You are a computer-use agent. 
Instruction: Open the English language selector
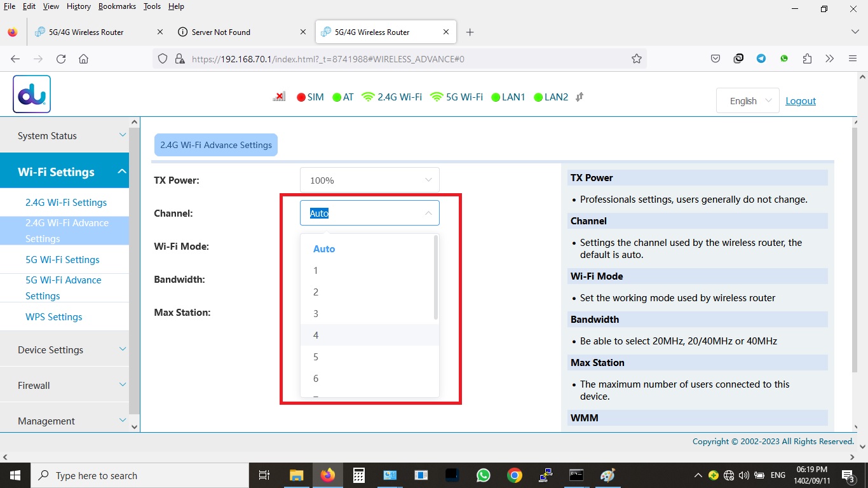click(747, 101)
